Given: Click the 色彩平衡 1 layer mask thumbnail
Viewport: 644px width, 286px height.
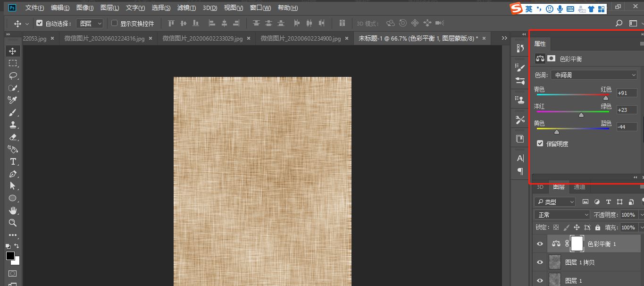Looking at the screenshot, I should (x=577, y=244).
